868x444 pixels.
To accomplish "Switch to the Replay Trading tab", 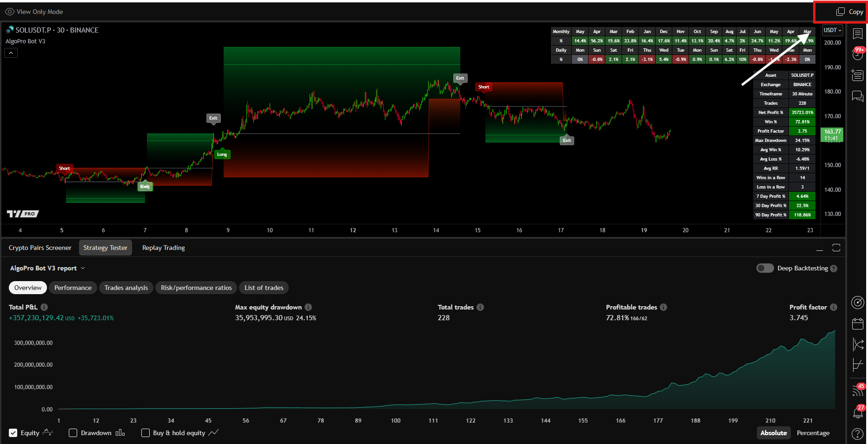I will click(163, 248).
